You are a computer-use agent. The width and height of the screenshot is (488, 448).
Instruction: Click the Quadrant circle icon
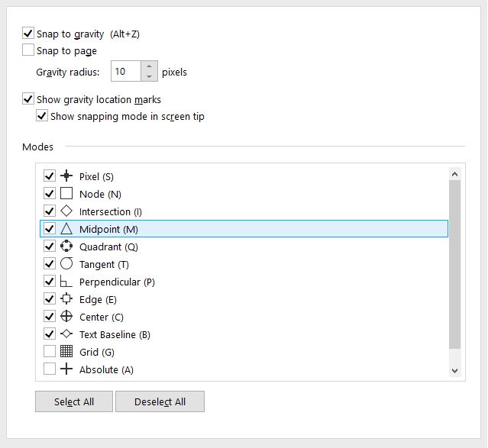66,247
